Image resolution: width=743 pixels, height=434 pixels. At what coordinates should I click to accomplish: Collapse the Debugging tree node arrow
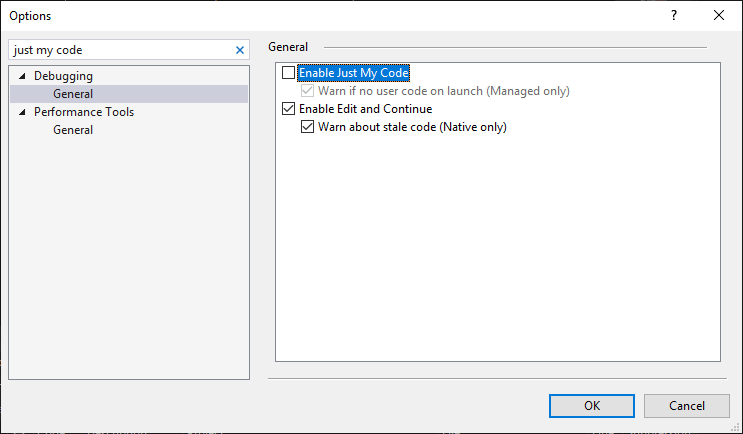pos(23,76)
